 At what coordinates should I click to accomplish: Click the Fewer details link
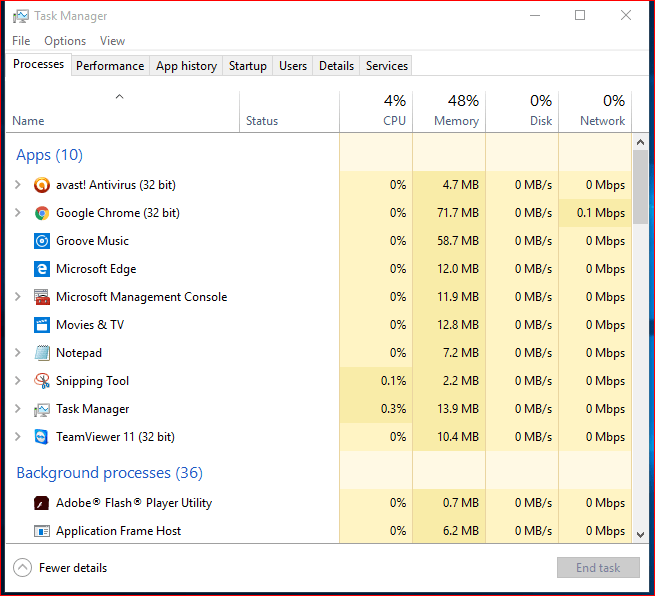click(x=73, y=568)
